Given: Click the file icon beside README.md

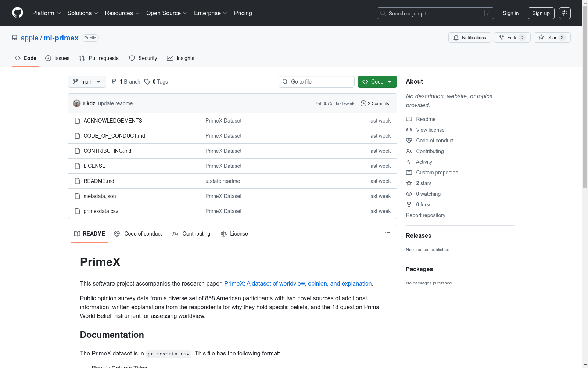Looking at the screenshot, I should [77, 181].
